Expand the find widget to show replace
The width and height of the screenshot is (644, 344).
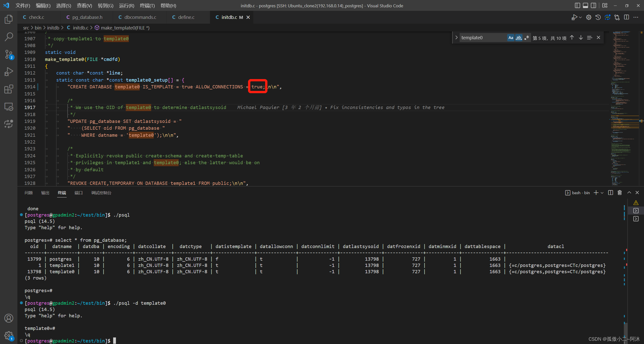[x=456, y=37]
